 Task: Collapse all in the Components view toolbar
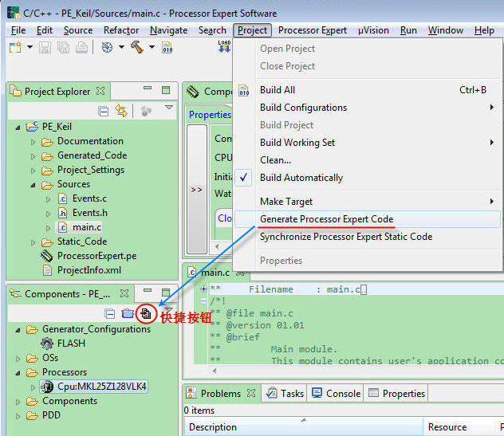[x=109, y=313]
